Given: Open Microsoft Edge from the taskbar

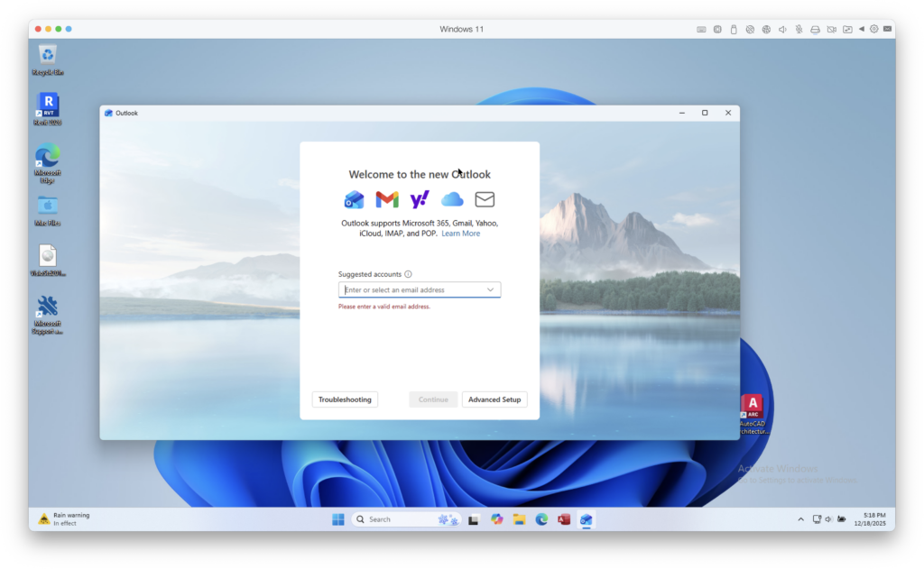Looking at the screenshot, I should (541, 519).
